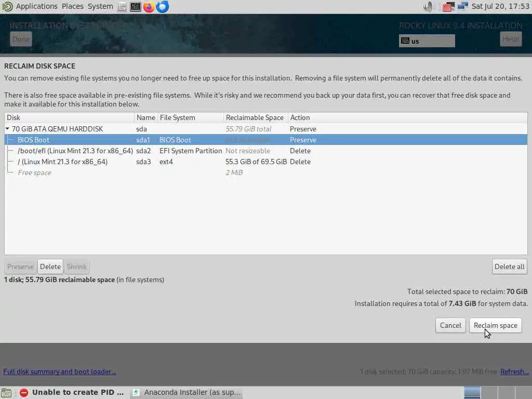
Task: Select the us keyboard layout indicator
Action: 427,41
